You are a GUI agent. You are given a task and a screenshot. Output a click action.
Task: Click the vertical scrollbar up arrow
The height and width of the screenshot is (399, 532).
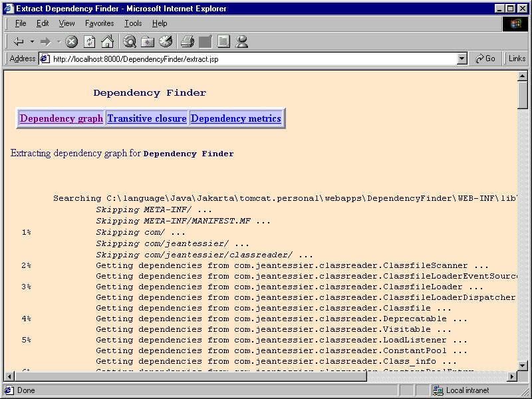(x=523, y=76)
